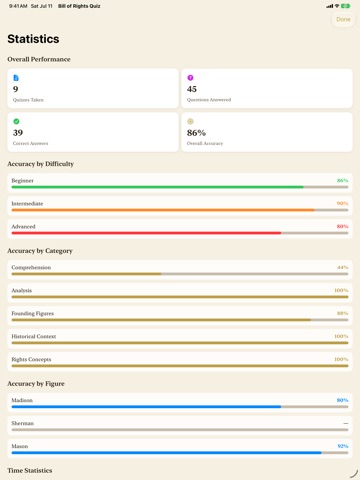Select the Beginner accuracy progress bar
The height and width of the screenshot is (480, 360).
pyautogui.click(x=180, y=187)
